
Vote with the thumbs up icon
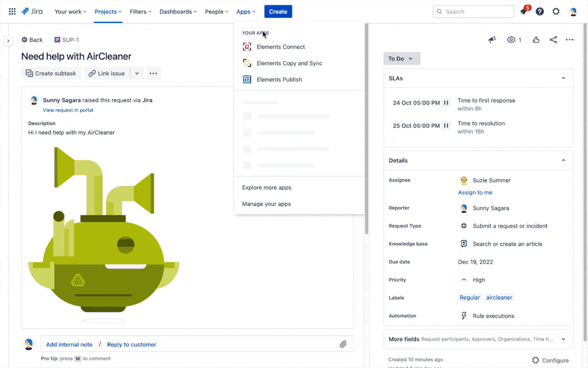point(536,40)
